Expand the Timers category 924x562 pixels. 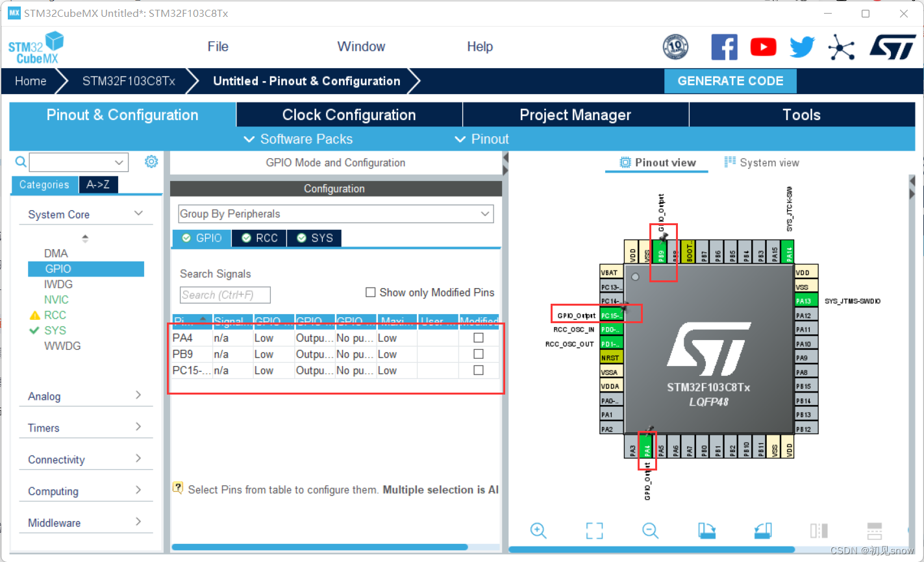tap(138, 427)
